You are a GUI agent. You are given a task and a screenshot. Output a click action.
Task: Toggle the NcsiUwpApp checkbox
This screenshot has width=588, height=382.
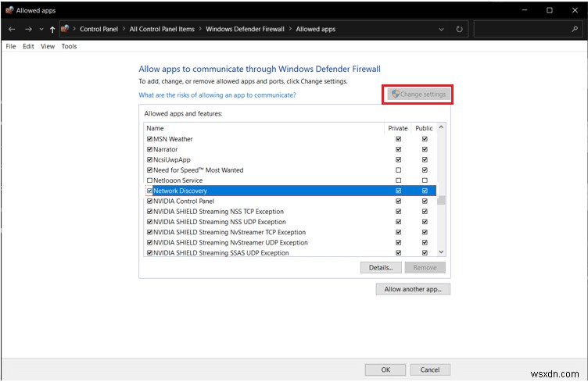point(149,159)
